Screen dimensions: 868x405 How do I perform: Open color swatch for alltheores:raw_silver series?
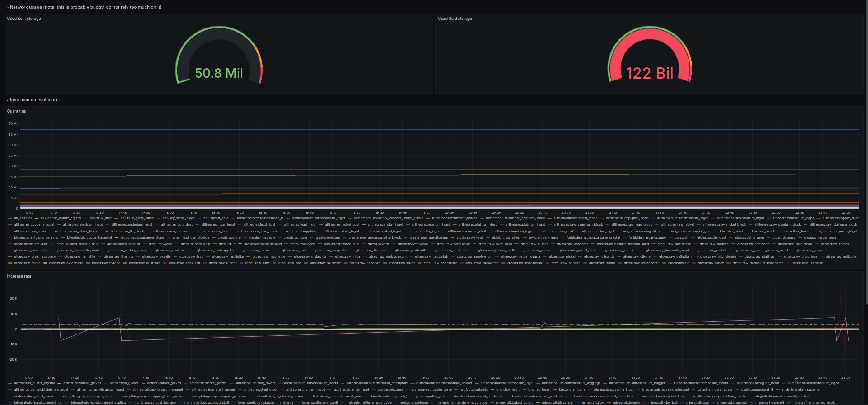coord(10,231)
